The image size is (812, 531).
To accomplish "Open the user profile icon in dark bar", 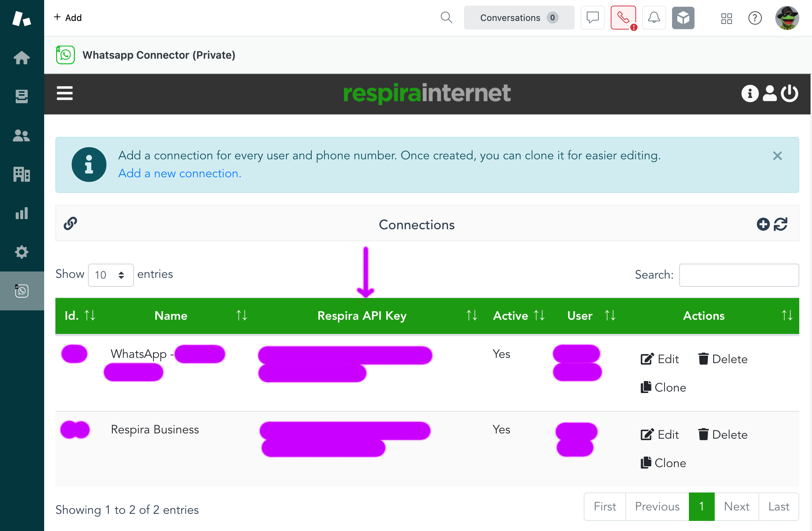I will point(770,93).
